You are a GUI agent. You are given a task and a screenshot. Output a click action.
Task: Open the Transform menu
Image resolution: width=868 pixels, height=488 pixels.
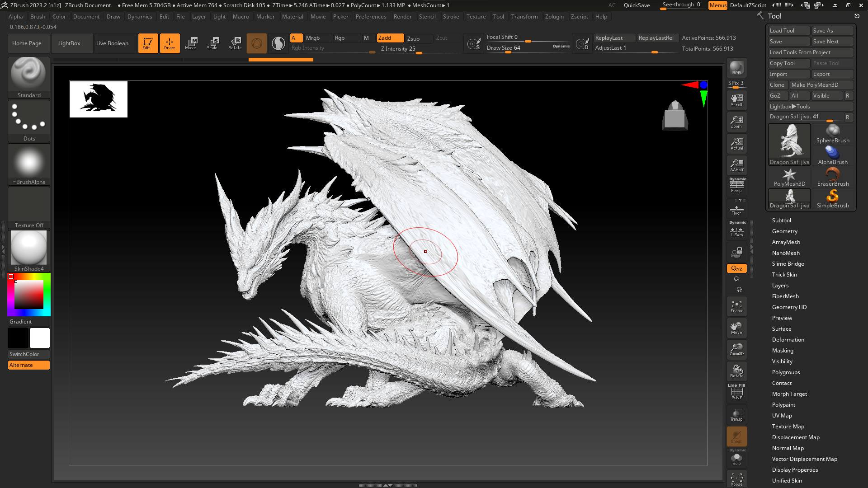[x=524, y=17]
